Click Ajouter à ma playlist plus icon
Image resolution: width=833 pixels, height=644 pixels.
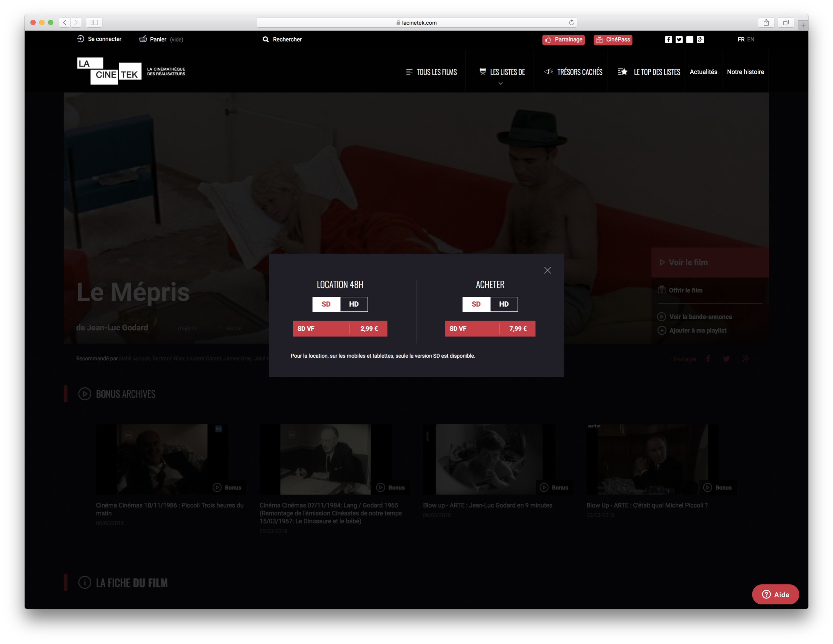coord(662,330)
